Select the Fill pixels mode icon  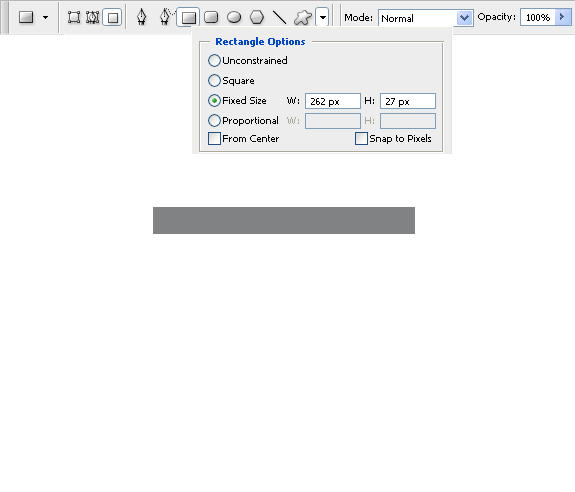click(x=112, y=17)
